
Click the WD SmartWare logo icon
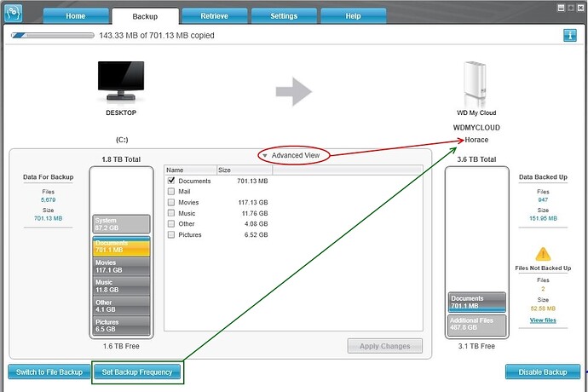pos(13,13)
